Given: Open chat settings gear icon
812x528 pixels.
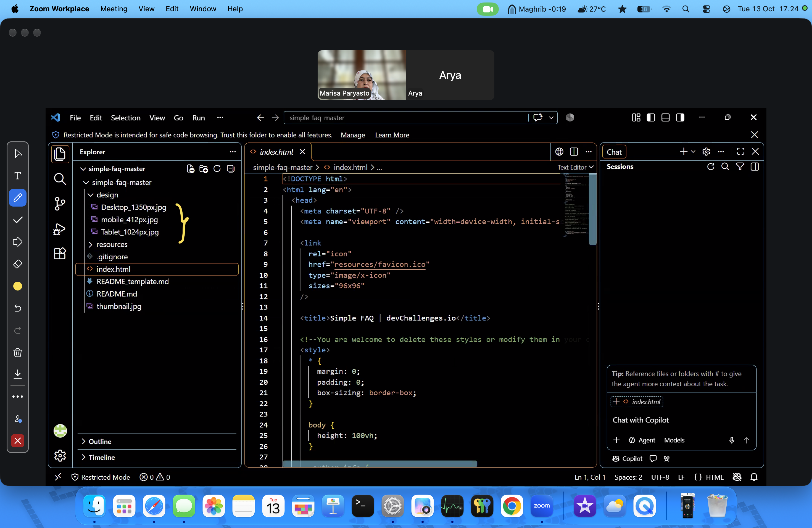Looking at the screenshot, I should click(x=706, y=152).
